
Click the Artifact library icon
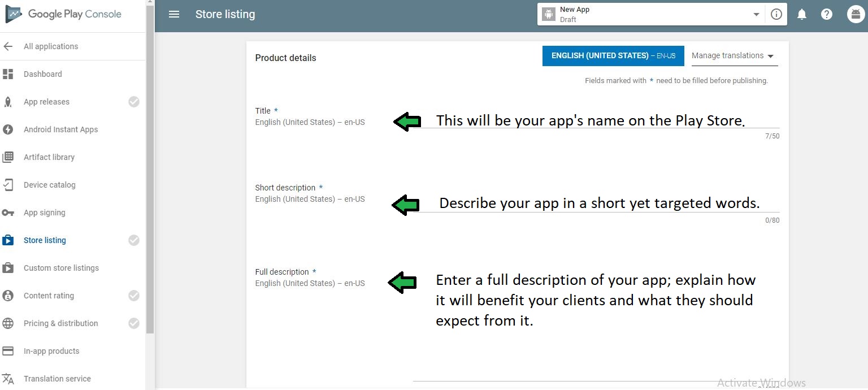[8, 157]
